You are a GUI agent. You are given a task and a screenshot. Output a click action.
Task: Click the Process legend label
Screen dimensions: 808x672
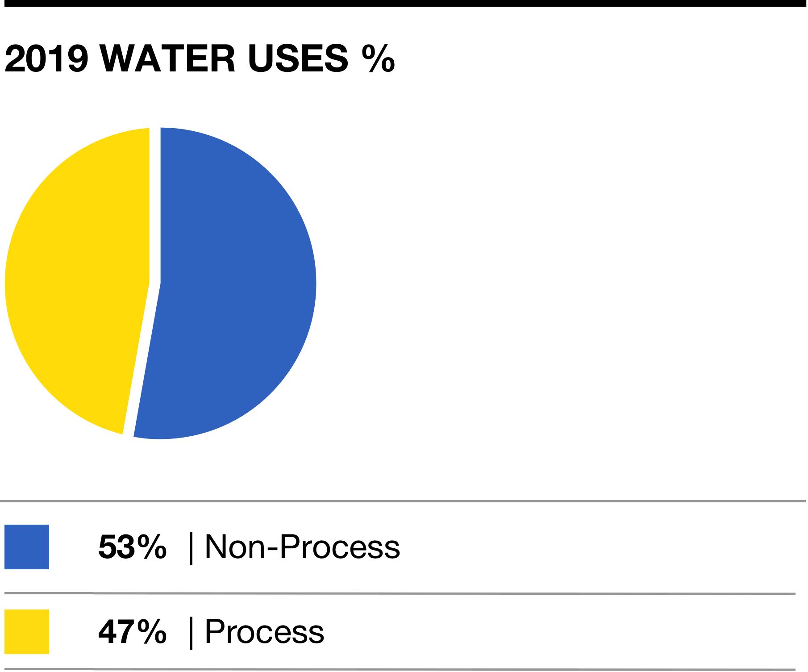coord(264,632)
